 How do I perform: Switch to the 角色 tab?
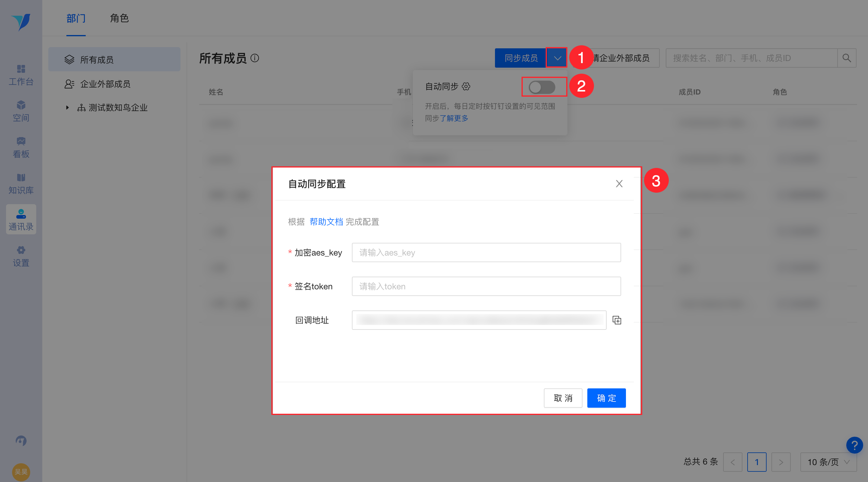point(119,18)
